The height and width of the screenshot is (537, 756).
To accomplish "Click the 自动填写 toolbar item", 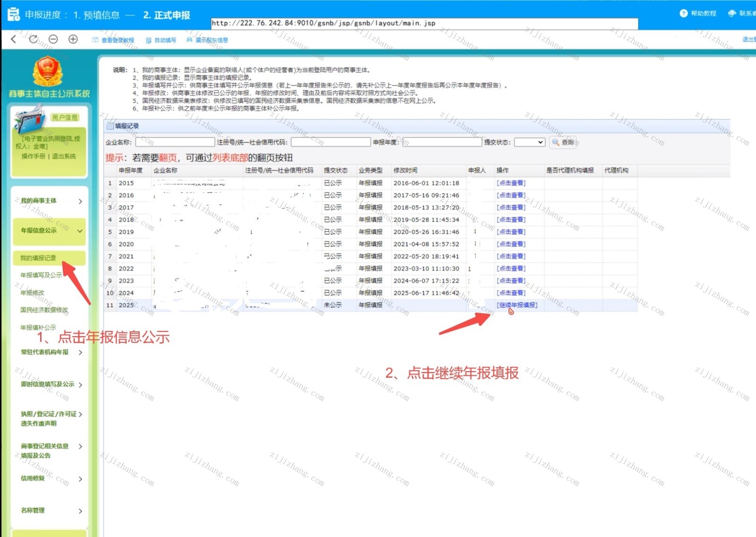I will pyautogui.click(x=161, y=40).
